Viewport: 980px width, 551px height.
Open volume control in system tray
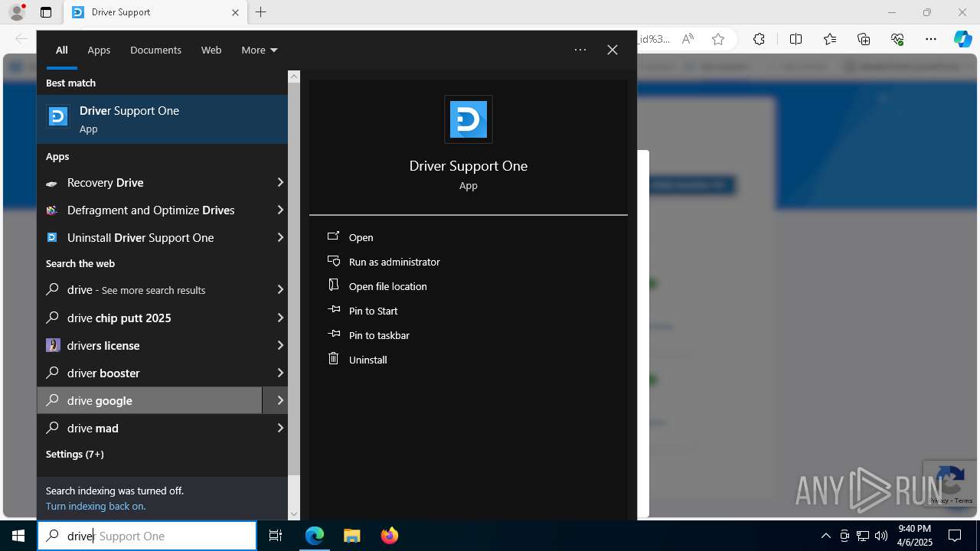point(881,536)
